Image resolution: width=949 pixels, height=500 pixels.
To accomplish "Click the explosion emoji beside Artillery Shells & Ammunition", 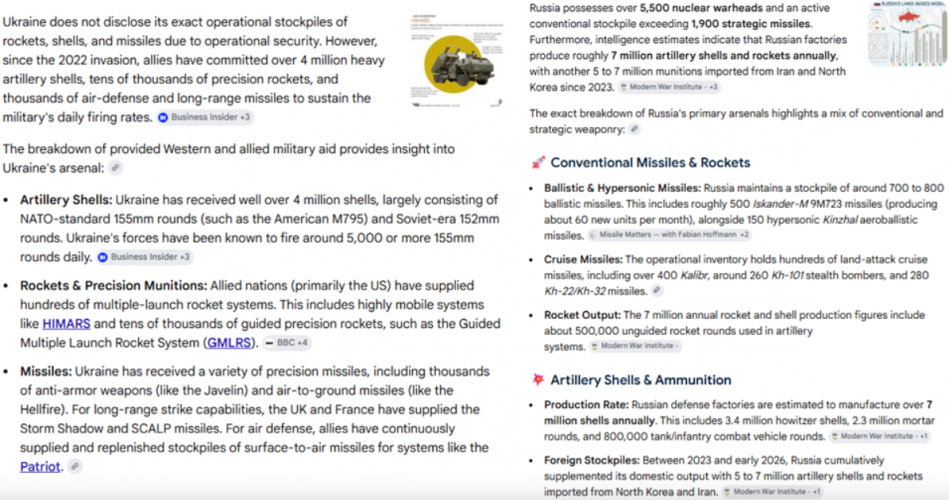I will click(x=538, y=380).
